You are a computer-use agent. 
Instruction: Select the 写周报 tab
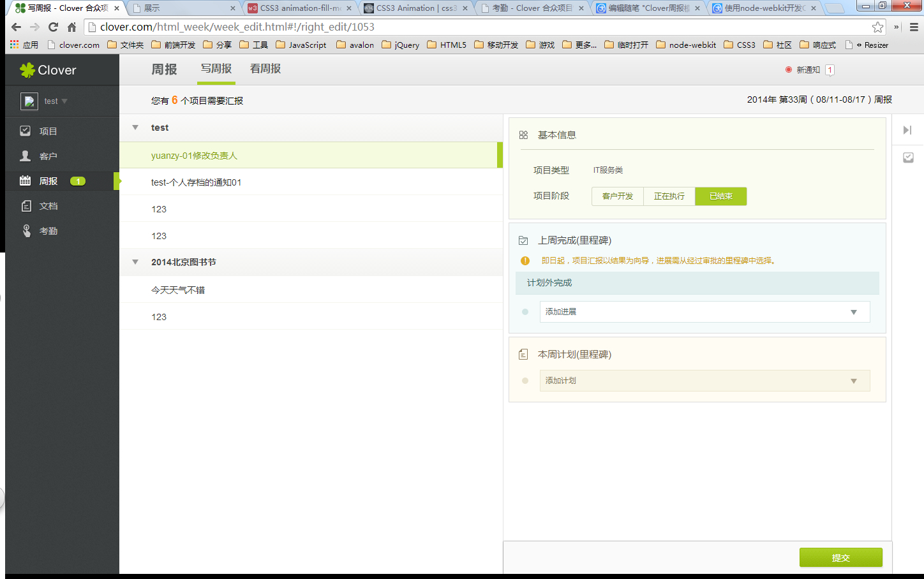click(216, 69)
